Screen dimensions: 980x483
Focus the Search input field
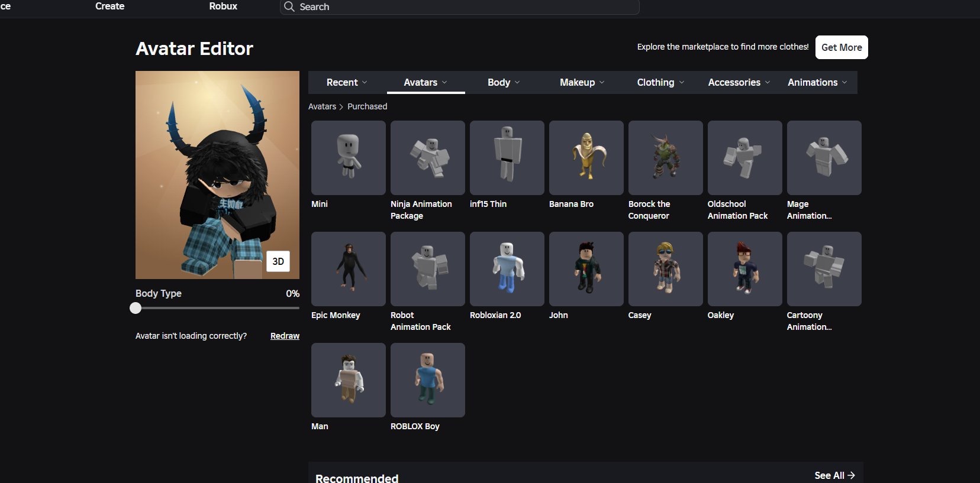460,7
